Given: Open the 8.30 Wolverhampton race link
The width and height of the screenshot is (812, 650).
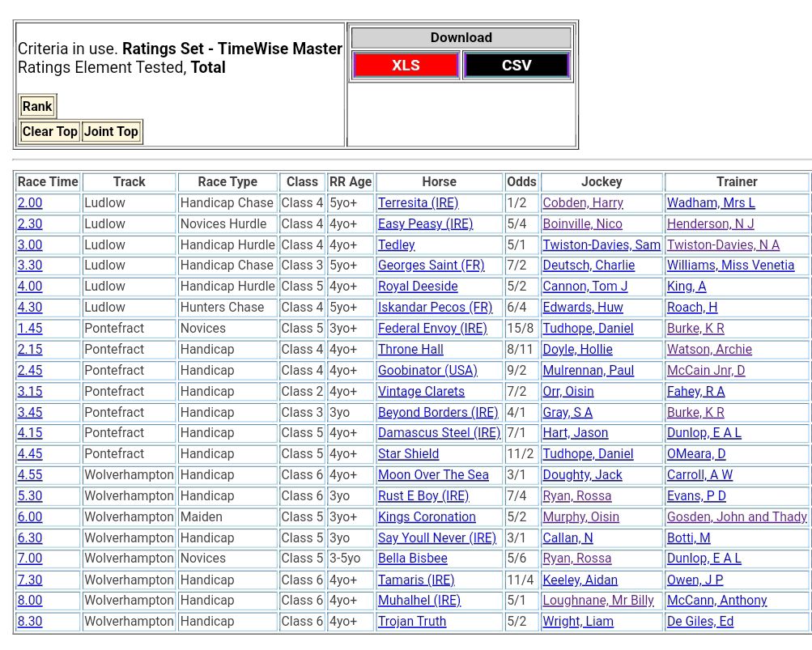Looking at the screenshot, I should pos(30,622).
